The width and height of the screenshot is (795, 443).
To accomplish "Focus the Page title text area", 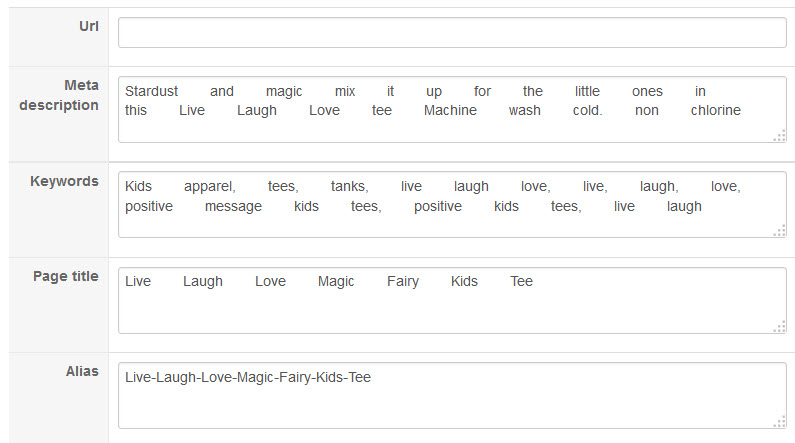I will click(x=452, y=310).
